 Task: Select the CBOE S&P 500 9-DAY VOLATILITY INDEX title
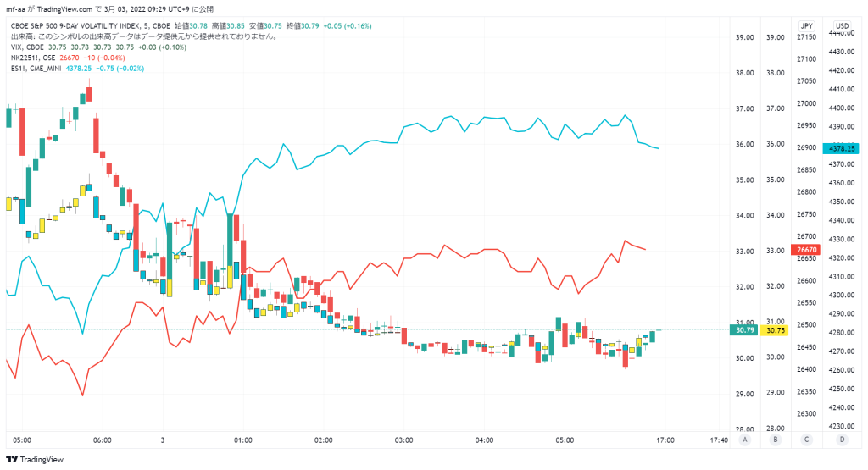pos(90,26)
